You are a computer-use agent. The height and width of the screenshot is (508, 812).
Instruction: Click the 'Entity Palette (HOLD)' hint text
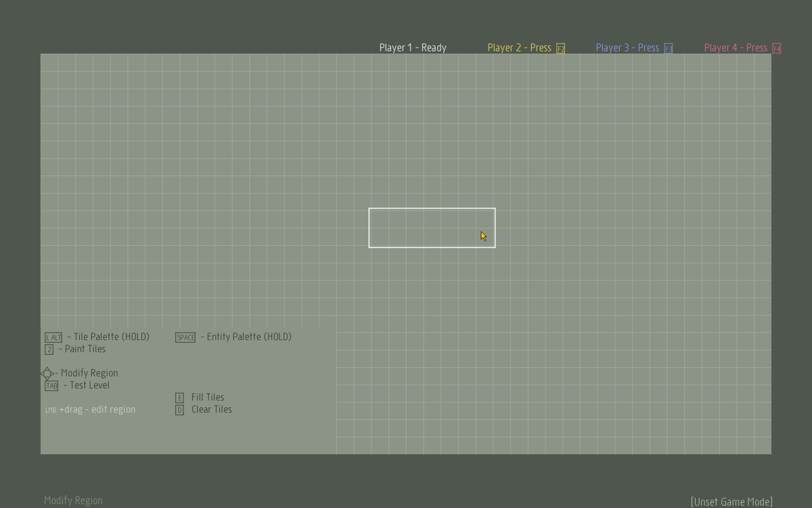click(x=249, y=337)
